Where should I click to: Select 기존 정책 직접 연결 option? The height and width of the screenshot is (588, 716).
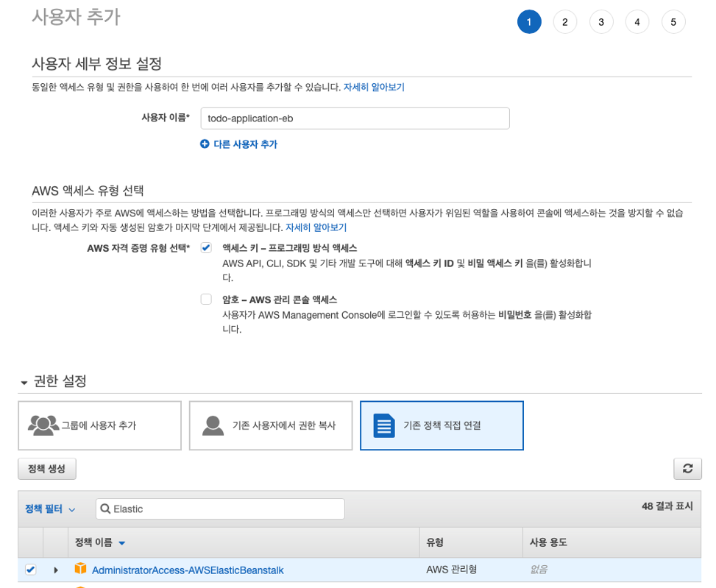tap(442, 425)
